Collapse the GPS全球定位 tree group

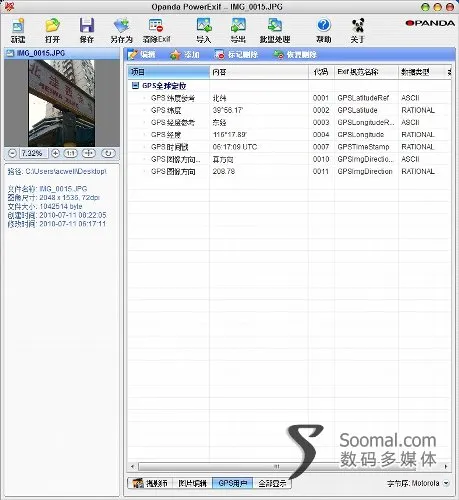pos(135,86)
